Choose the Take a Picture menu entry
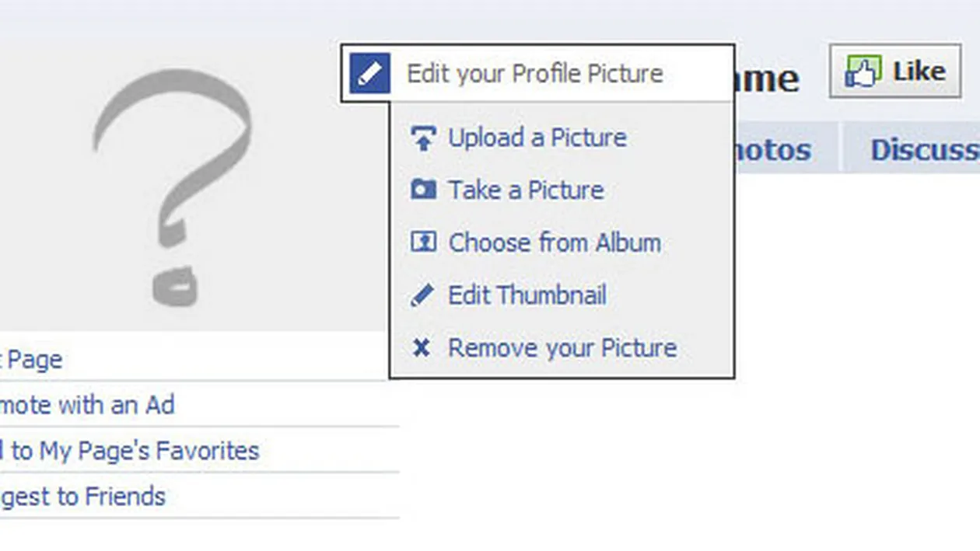The height and width of the screenshot is (551, 980). (526, 190)
